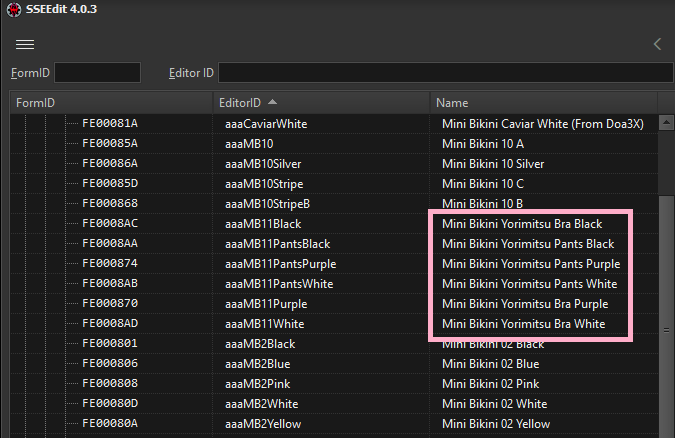Click the Mini Bikini 10 C name

click(x=483, y=184)
